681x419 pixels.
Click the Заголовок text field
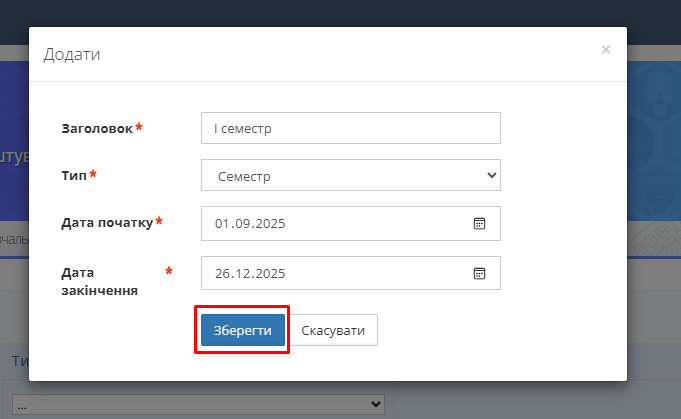[350, 128]
